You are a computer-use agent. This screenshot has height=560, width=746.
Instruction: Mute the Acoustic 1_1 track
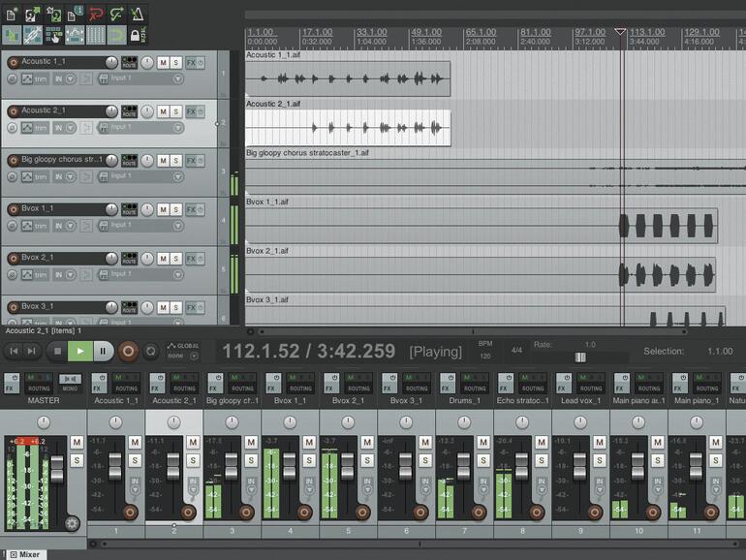(163, 62)
